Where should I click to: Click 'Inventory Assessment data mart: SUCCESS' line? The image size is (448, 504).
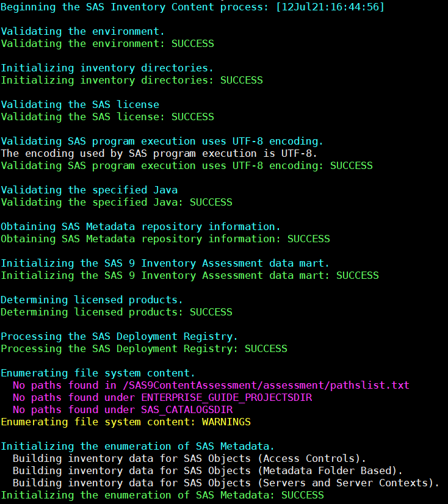(x=190, y=276)
